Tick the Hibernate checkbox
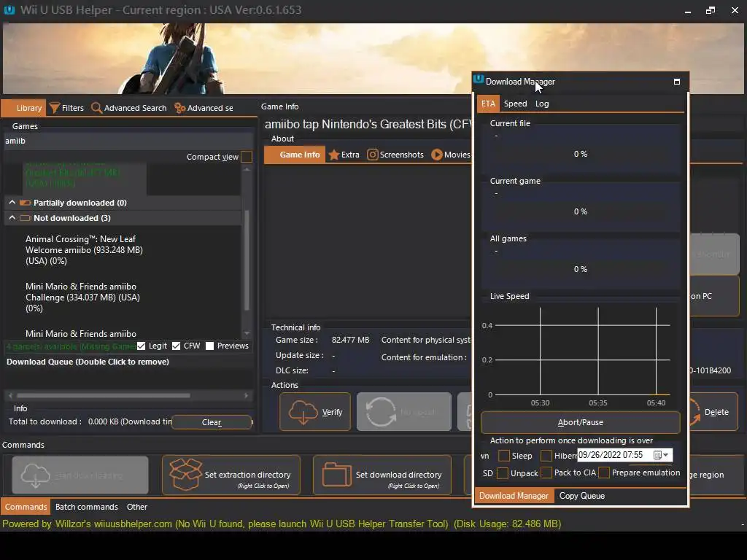Viewport: 747px width, 560px height. pos(546,456)
